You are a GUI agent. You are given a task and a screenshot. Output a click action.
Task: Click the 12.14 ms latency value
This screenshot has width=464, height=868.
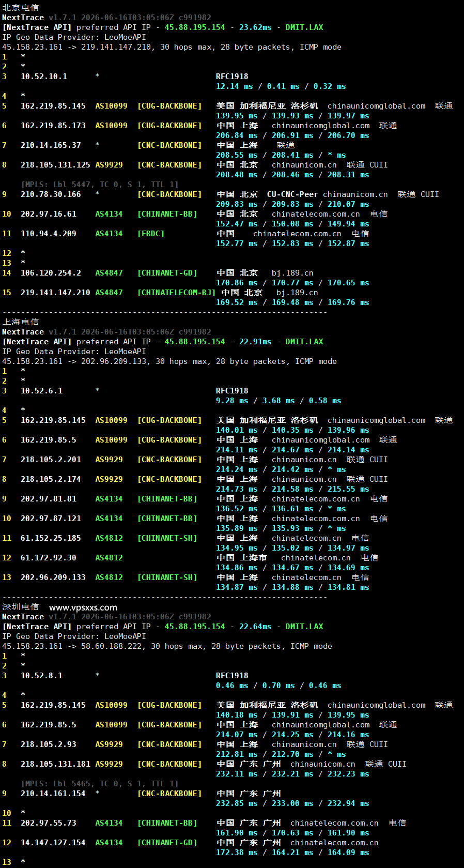tap(235, 86)
